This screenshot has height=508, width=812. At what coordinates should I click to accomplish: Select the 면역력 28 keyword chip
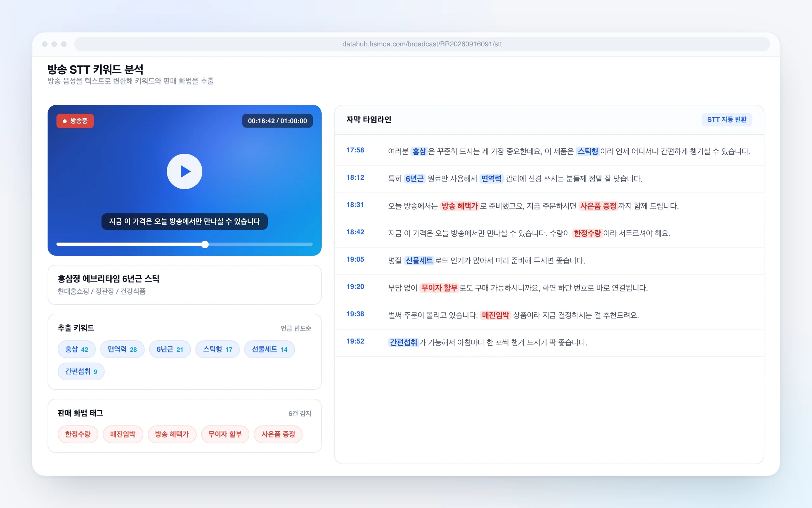tap(122, 349)
